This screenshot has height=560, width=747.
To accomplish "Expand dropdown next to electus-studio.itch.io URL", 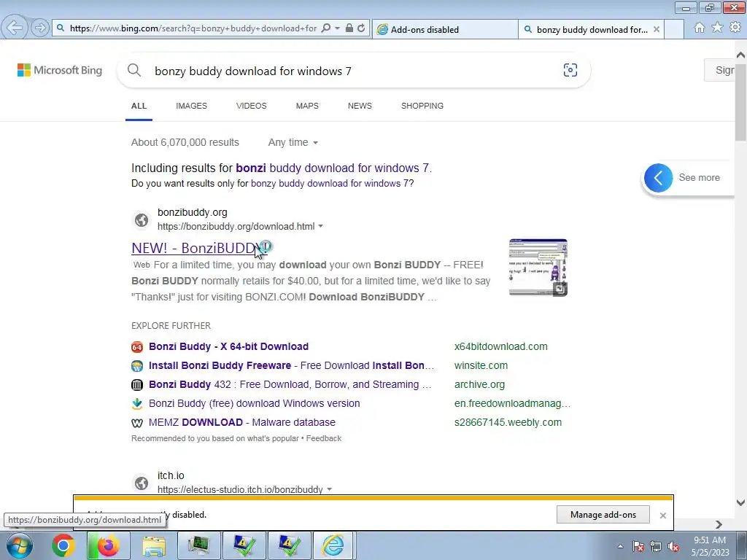I will 329,489.
